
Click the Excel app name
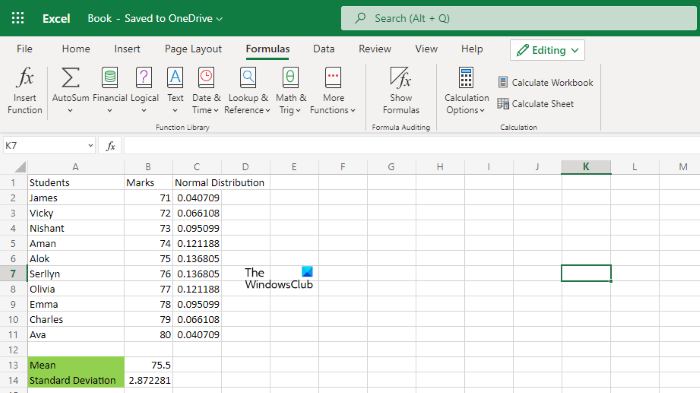(x=56, y=18)
